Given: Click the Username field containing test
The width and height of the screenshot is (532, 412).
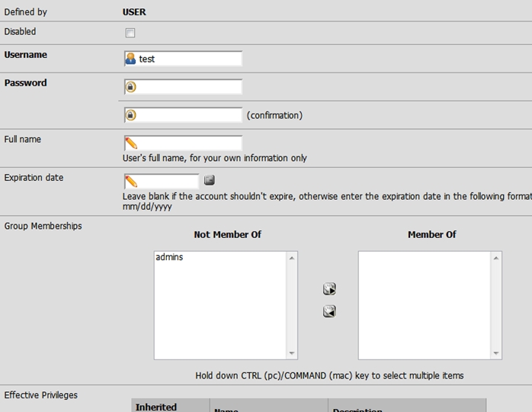Looking at the screenshot, I should click(183, 59).
